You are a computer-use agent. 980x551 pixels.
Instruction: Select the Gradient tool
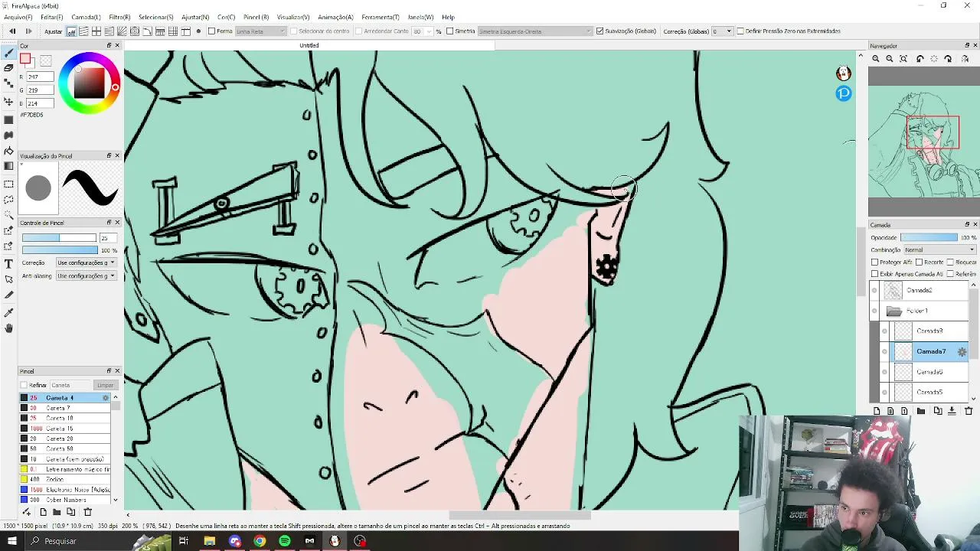[8, 166]
